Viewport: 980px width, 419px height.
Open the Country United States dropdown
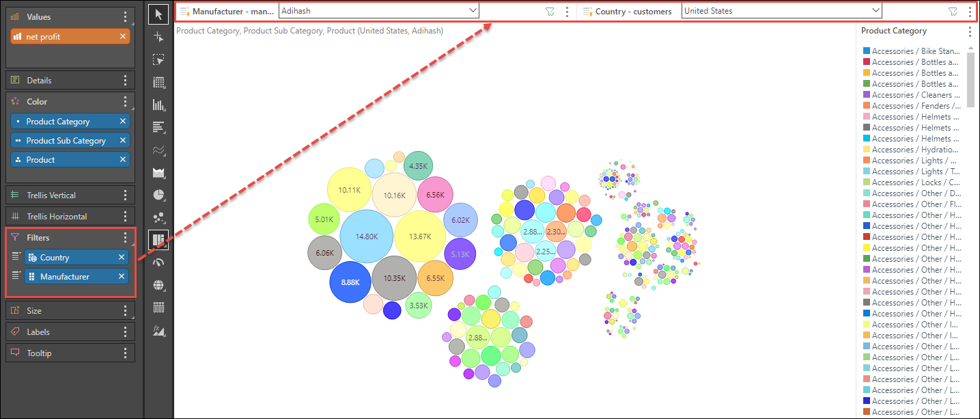pos(782,11)
